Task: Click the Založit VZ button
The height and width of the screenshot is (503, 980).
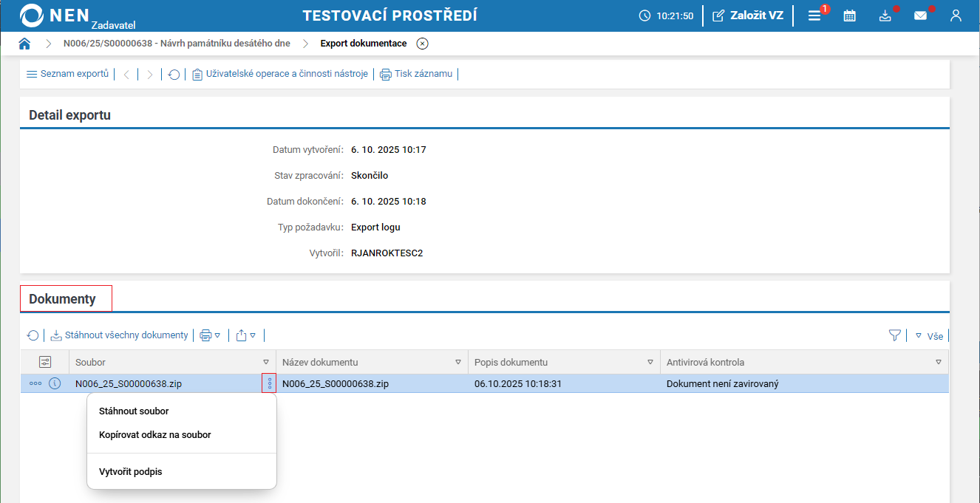Action: coord(747,16)
